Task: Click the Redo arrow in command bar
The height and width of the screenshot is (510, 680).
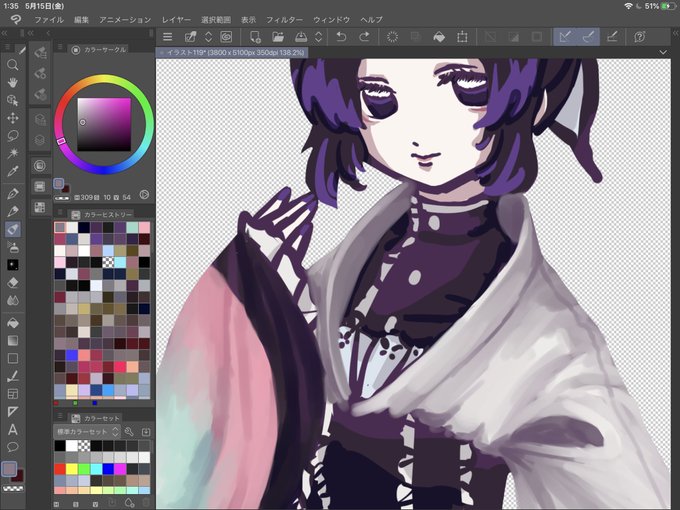Action: (x=364, y=37)
